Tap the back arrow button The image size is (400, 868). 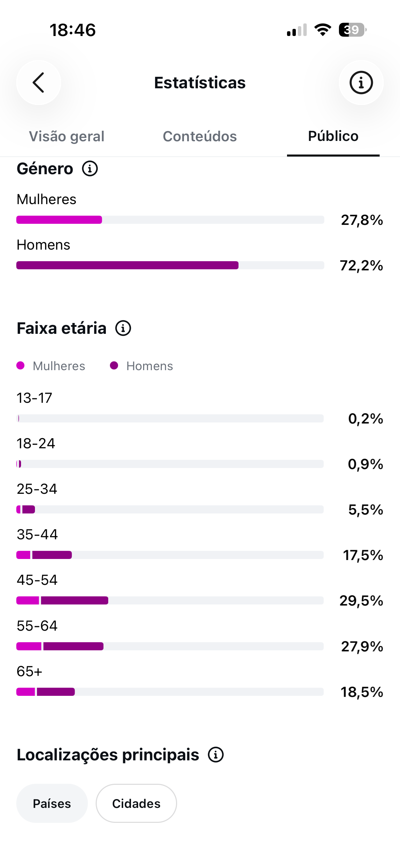click(x=39, y=83)
